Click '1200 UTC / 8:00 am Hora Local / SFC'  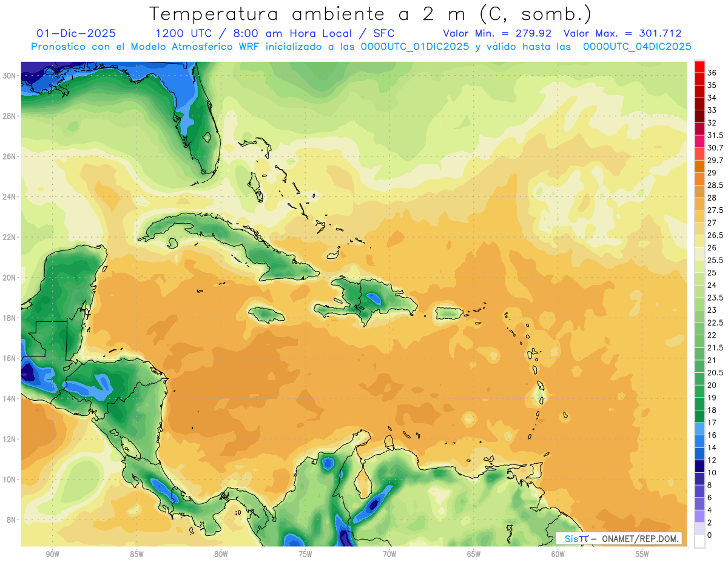tap(275, 33)
